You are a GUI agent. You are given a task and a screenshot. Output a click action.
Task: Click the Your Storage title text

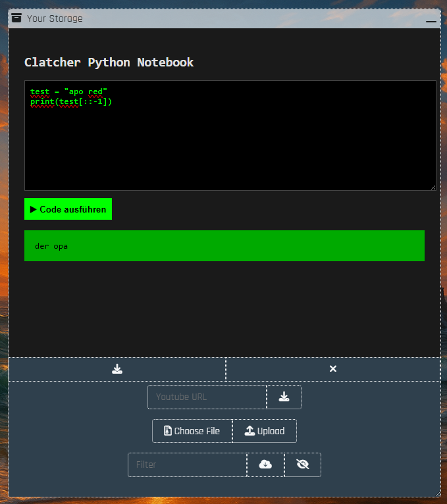click(x=55, y=18)
